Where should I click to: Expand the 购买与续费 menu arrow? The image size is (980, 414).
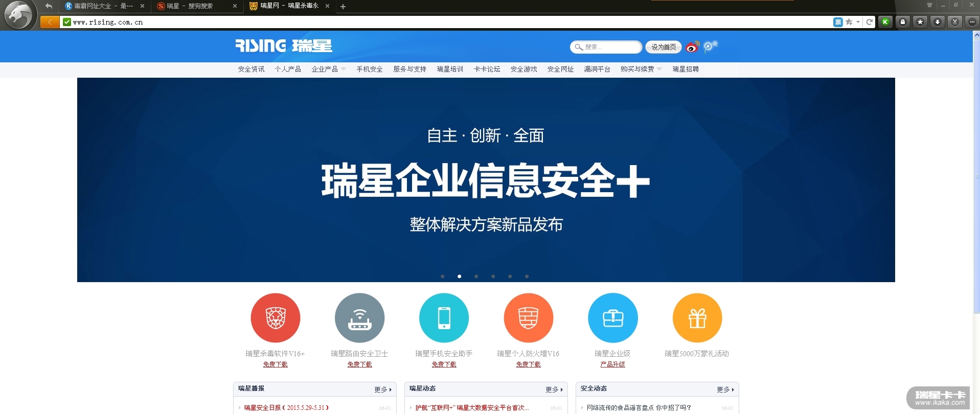[x=659, y=69]
